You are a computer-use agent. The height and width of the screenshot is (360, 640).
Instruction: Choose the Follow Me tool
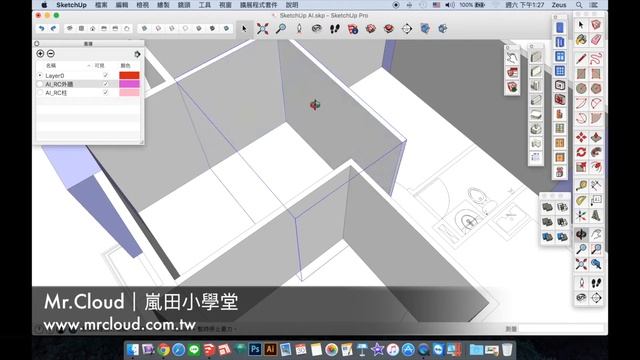(x=596, y=152)
